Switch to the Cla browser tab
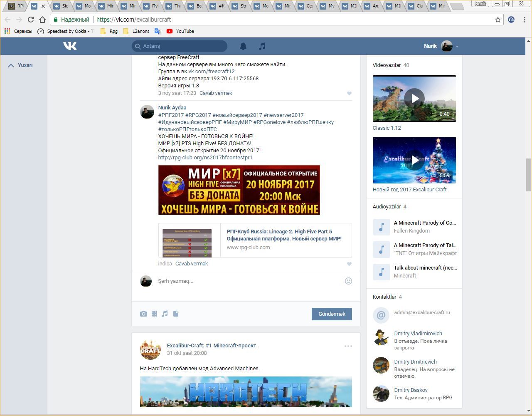This screenshot has width=532, height=416. (x=416, y=6)
